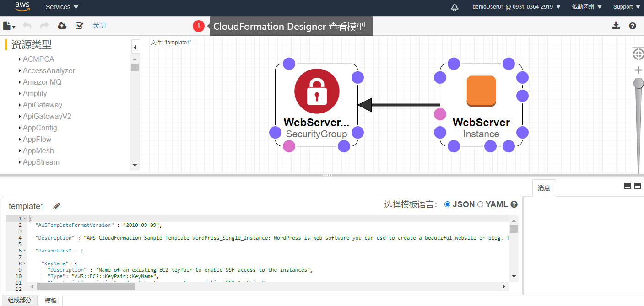Click the pencil to rename template1
The width and height of the screenshot is (644, 306).
point(57,206)
